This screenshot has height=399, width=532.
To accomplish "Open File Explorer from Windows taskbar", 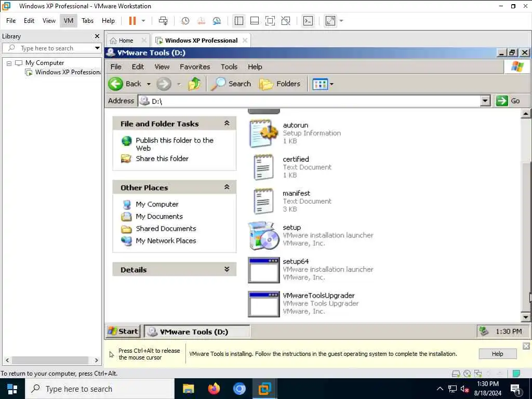I will [188, 389].
